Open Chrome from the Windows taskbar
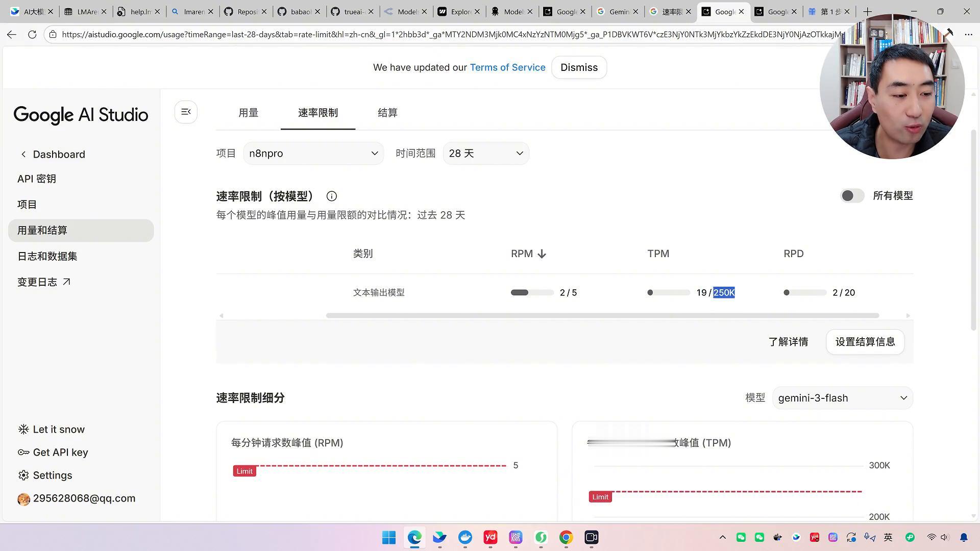Screen dimensions: 980x551 point(566,537)
